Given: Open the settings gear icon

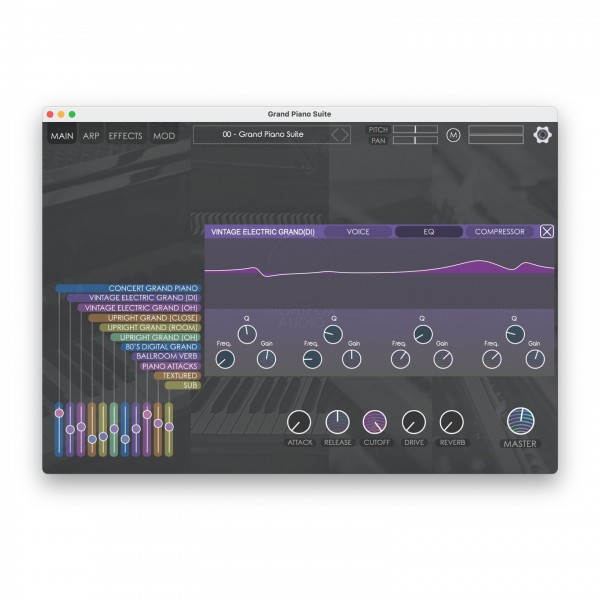Looking at the screenshot, I should [x=542, y=134].
